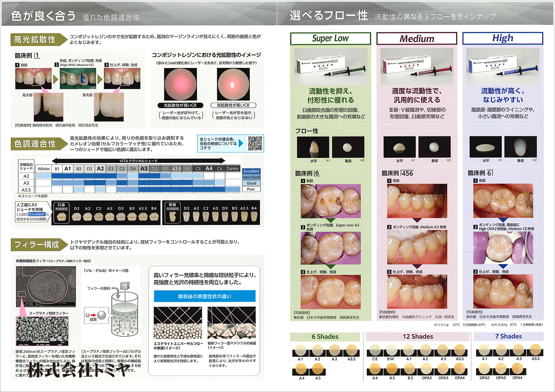Select the high light diffusion laser image
The image size is (555, 392).
[180, 84]
